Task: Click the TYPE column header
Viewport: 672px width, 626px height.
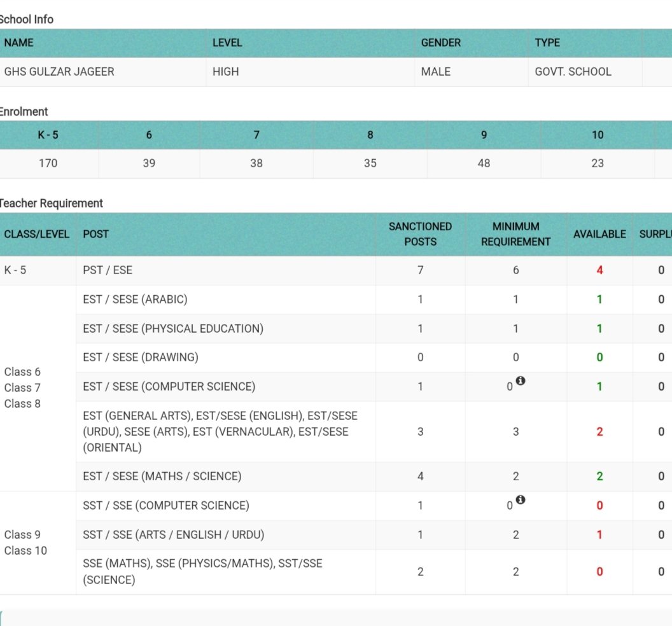Action: pyautogui.click(x=547, y=43)
